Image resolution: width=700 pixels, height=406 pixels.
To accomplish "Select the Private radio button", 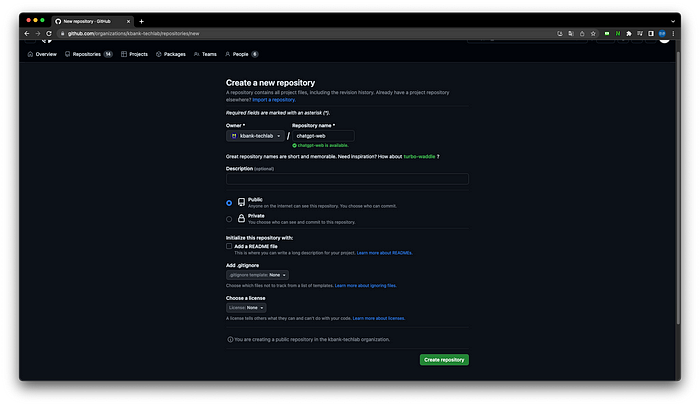I will point(229,218).
